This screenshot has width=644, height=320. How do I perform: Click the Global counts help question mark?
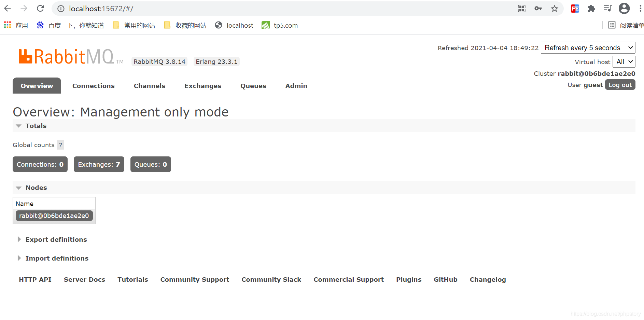[x=60, y=145]
